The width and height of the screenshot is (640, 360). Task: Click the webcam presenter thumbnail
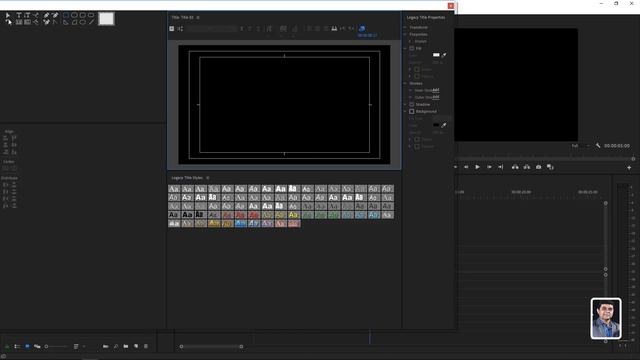pos(606,318)
